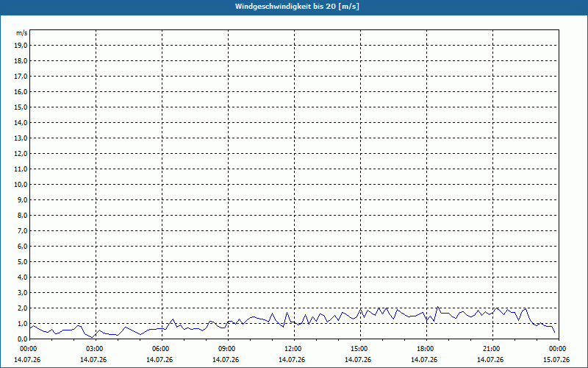The height and width of the screenshot is (368, 588).
Task: Click the "11,0" y-axis label
Action: [21, 169]
